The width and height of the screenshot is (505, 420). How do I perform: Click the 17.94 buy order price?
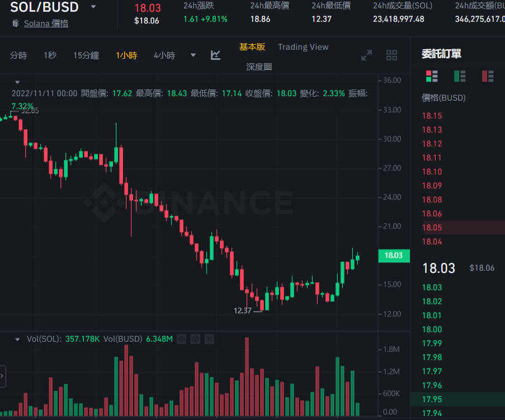coord(432,413)
